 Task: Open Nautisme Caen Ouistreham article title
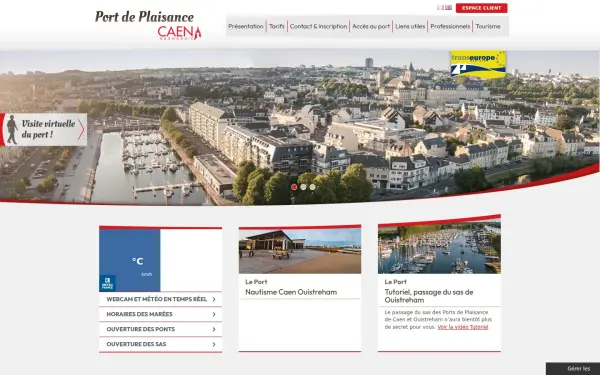[x=291, y=292]
